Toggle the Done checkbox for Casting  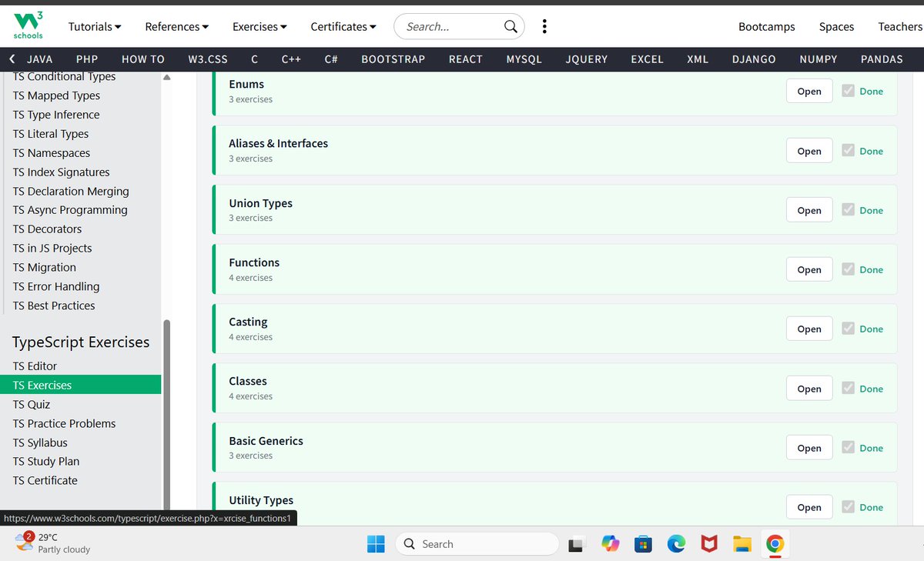click(x=848, y=329)
